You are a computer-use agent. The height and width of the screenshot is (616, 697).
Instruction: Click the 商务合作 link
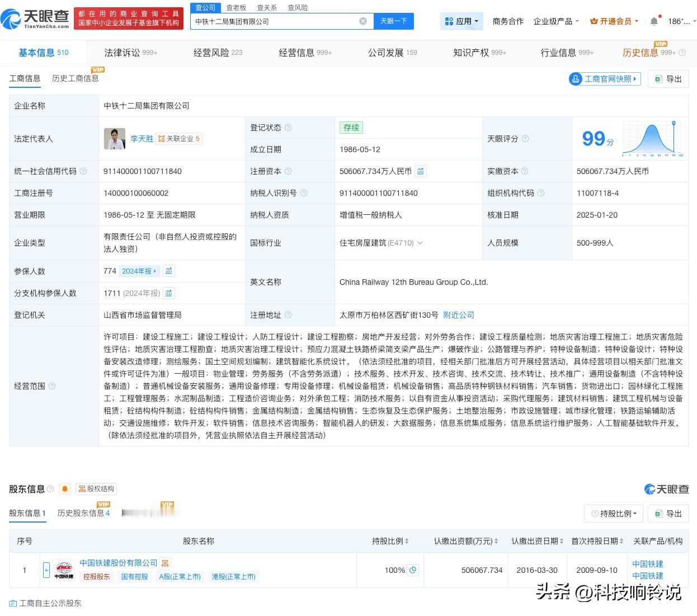[x=508, y=21]
